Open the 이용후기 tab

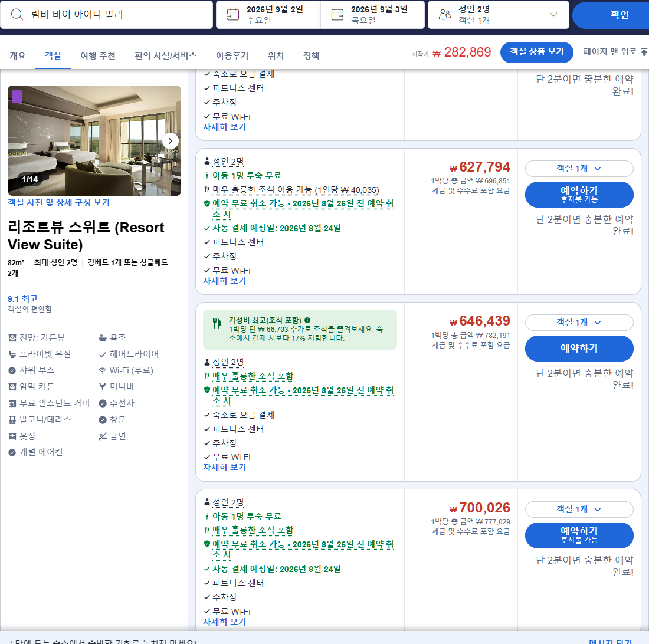(232, 55)
